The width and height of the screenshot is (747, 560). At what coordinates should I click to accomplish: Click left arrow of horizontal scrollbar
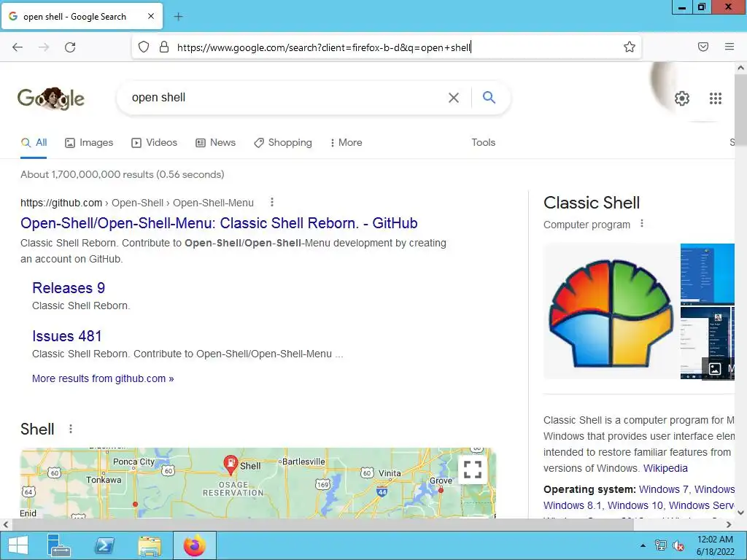(x=6, y=525)
